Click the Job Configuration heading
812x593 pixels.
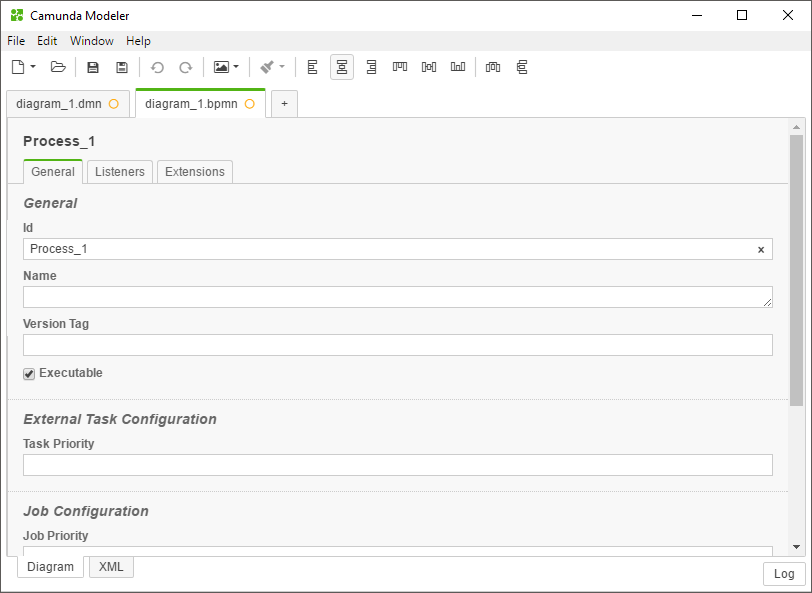86,511
